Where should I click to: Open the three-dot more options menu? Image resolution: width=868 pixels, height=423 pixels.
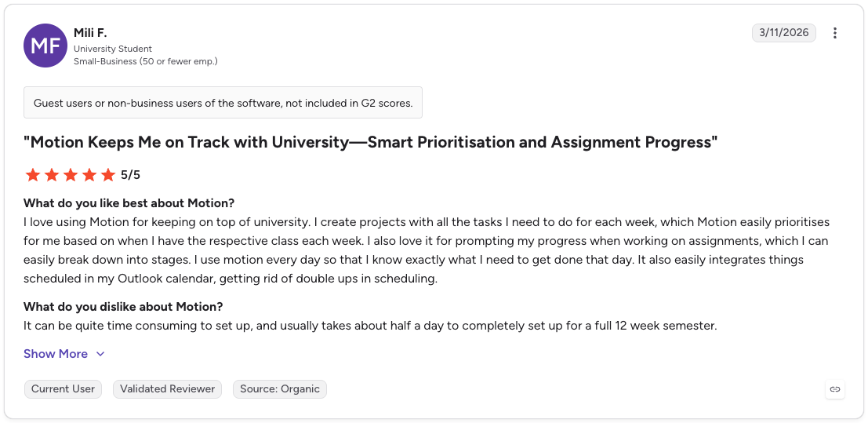[835, 33]
